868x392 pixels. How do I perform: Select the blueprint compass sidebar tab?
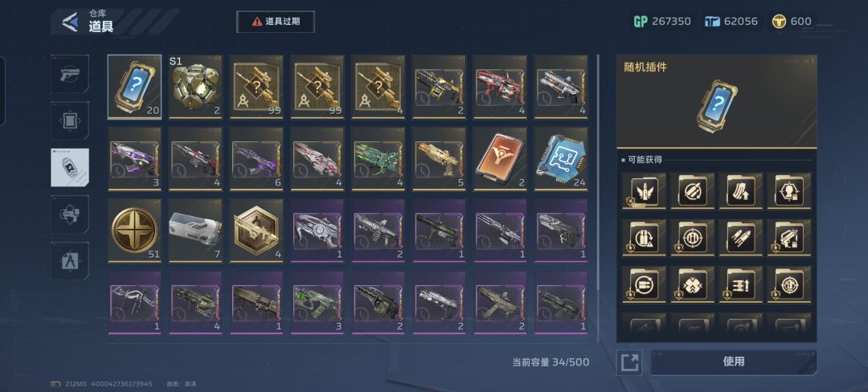point(70,261)
